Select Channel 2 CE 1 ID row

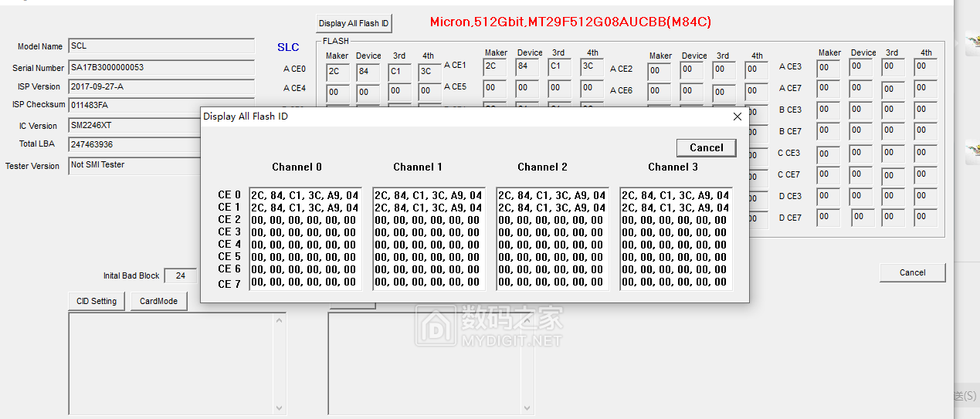[x=551, y=208]
